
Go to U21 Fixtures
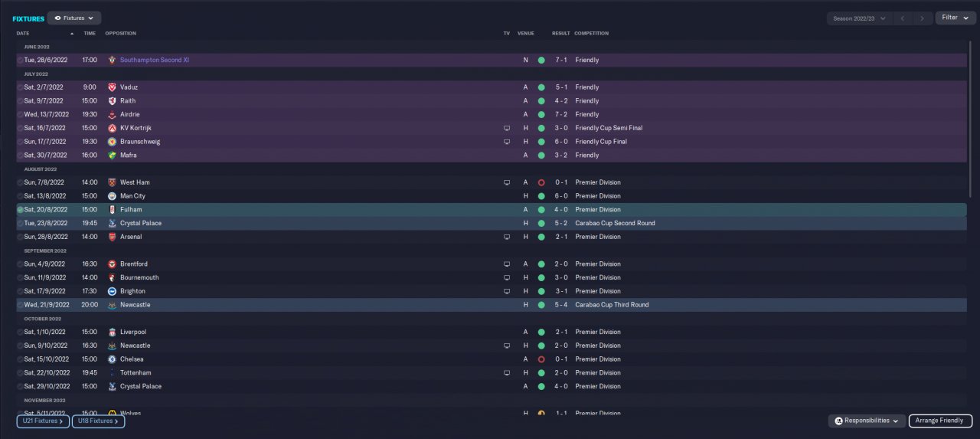tap(43, 421)
